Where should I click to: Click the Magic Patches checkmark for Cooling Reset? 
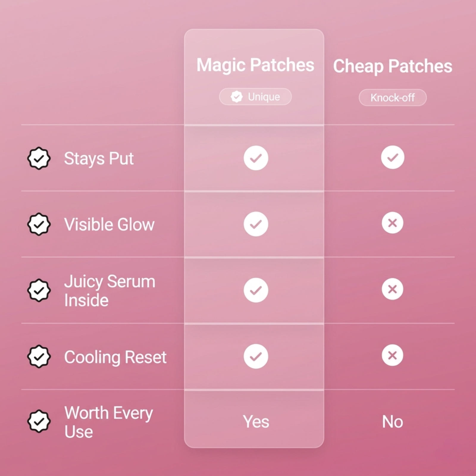(256, 356)
